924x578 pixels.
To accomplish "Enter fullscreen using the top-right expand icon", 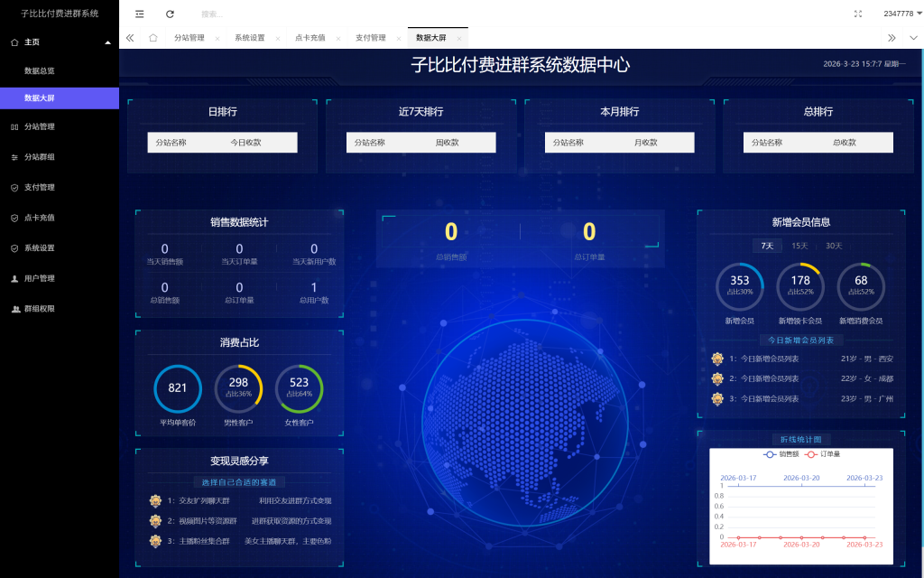I will (x=858, y=14).
